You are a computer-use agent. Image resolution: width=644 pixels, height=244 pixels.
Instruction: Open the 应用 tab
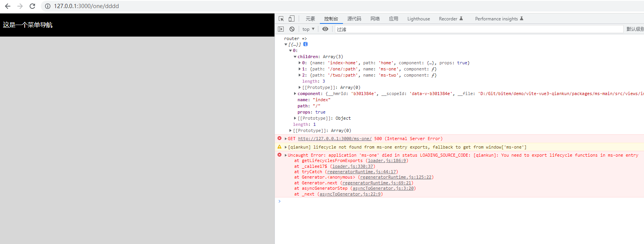pyautogui.click(x=393, y=18)
